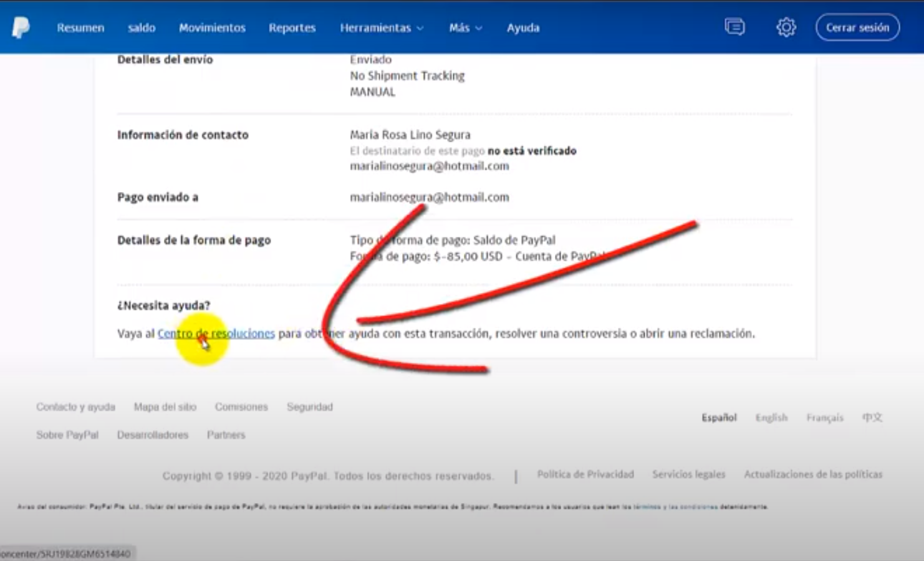Viewport: 924px width, 561px height.
Task: Click the 'Pago enviado a' label
Action: (158, 198)
